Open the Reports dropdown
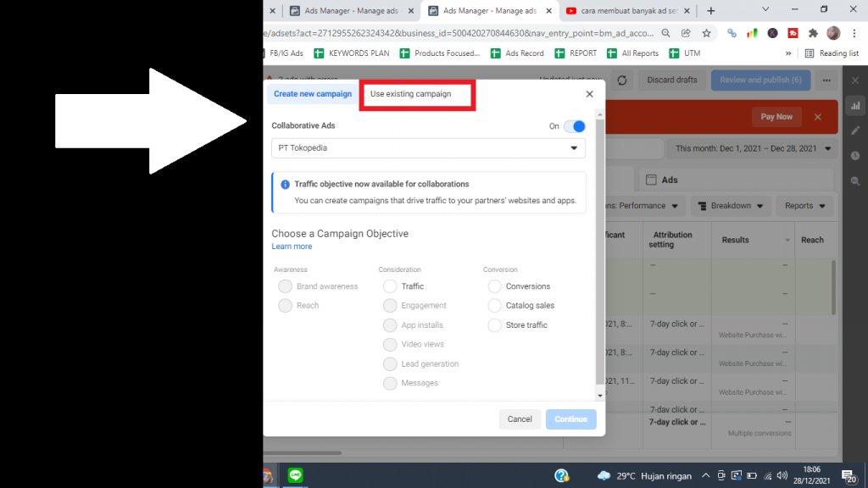868x488 pixels. tap(805, 206)
